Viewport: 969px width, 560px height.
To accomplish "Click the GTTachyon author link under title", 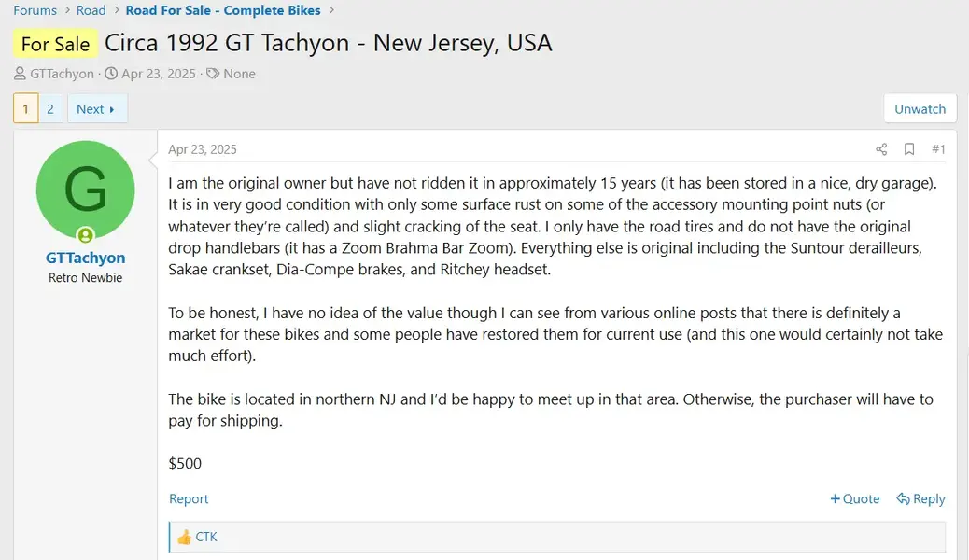I will (x=62, y=74).
